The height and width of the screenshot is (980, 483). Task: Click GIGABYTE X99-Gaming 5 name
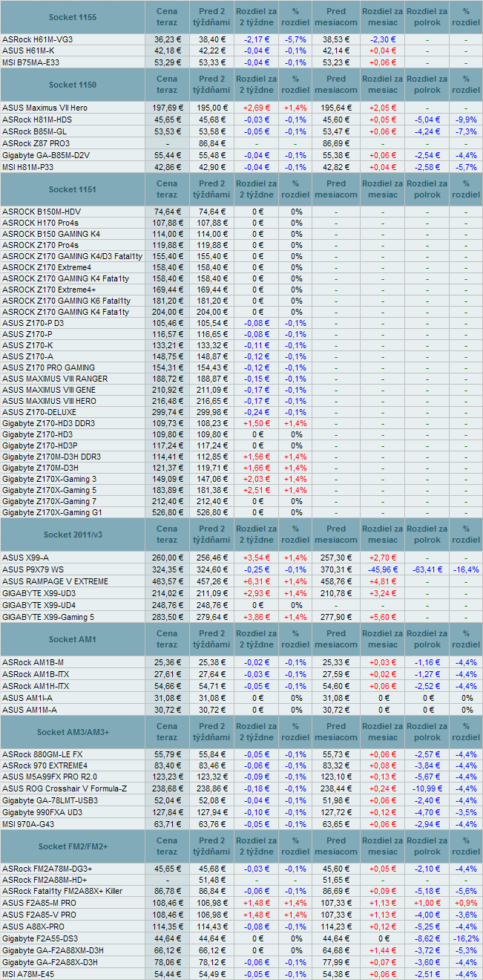48,617
